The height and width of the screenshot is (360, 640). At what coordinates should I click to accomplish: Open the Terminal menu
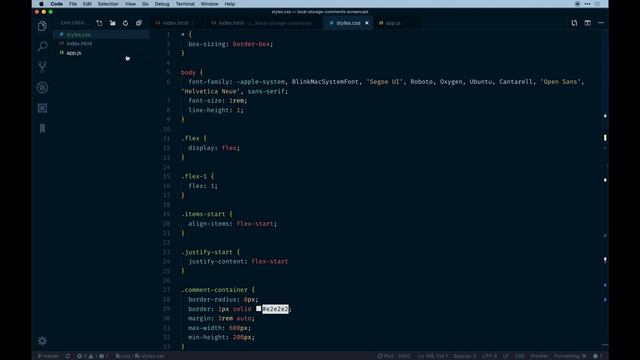pos(185,4)
